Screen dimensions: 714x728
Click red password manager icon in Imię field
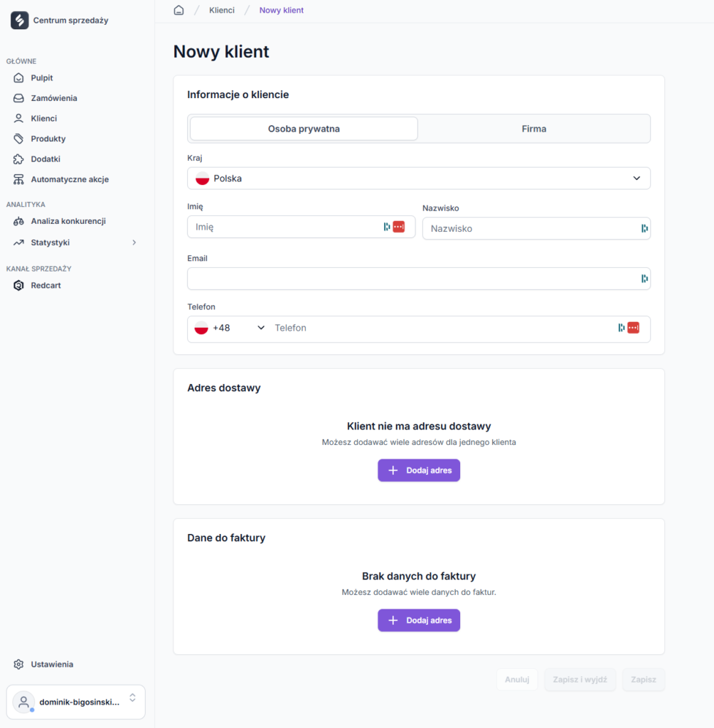399,227
